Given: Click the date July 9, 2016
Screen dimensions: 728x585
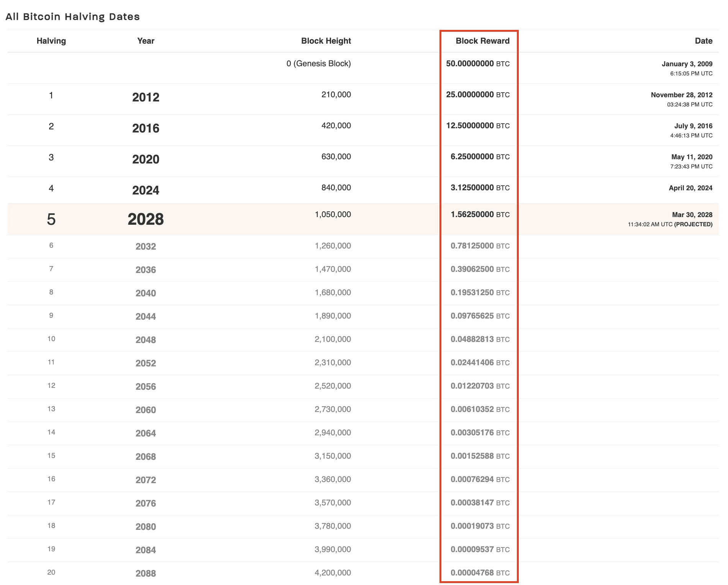Looking at the screenshot, I should pos(693,126).
